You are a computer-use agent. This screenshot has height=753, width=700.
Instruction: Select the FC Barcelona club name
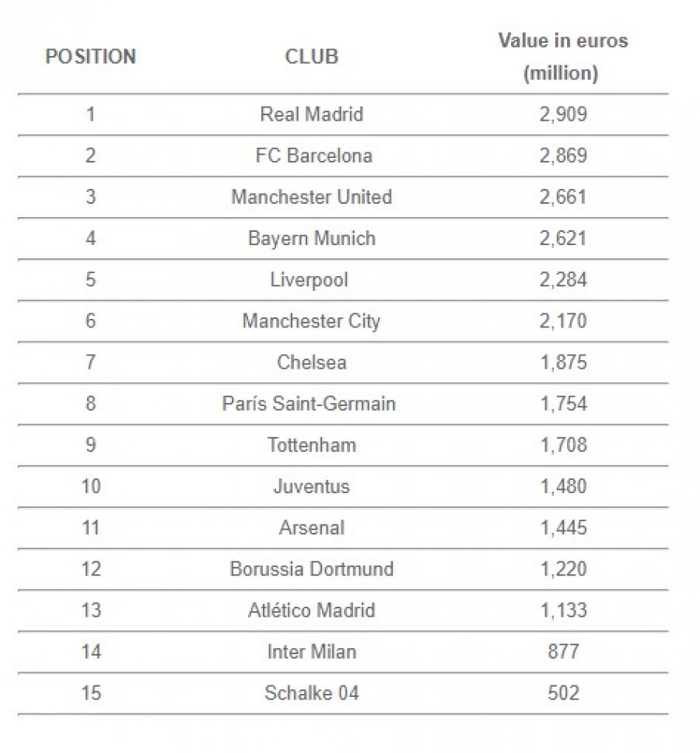pos(314,156)
